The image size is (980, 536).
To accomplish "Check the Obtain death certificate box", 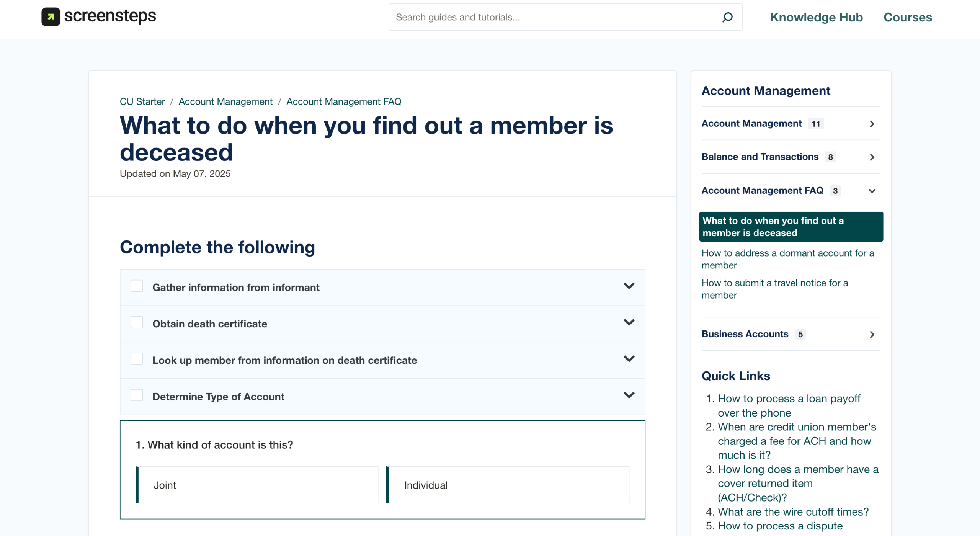I will (x=137, y=323).
